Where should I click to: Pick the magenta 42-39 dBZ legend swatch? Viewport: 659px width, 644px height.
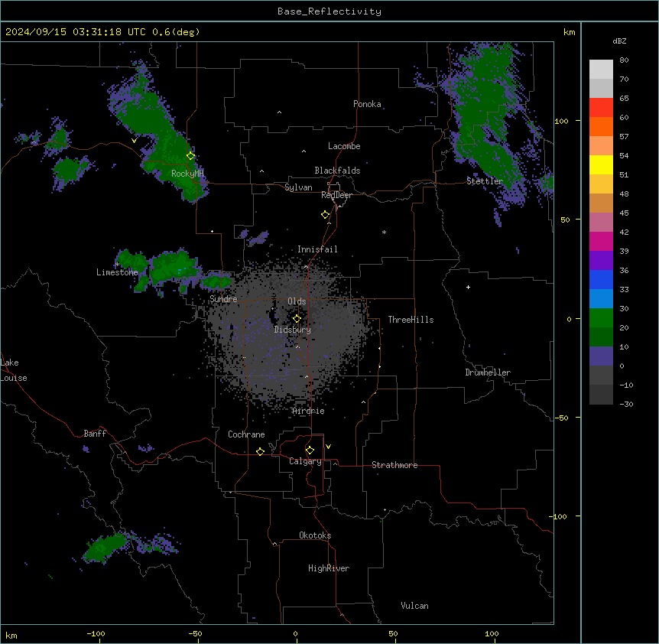click(x=601, y=241)
